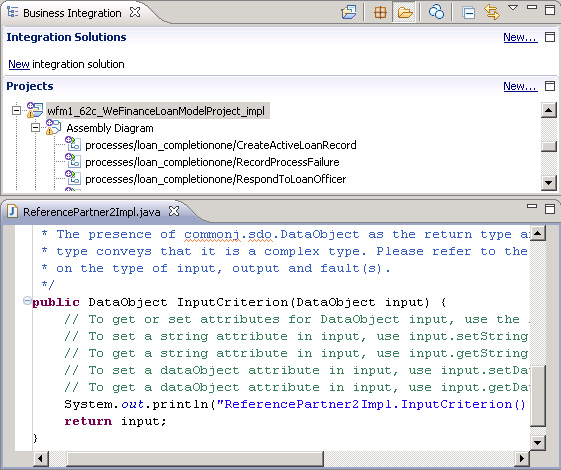Click the stacked windows toolbar icon
561x470 pixels.
tap(349, 13)
